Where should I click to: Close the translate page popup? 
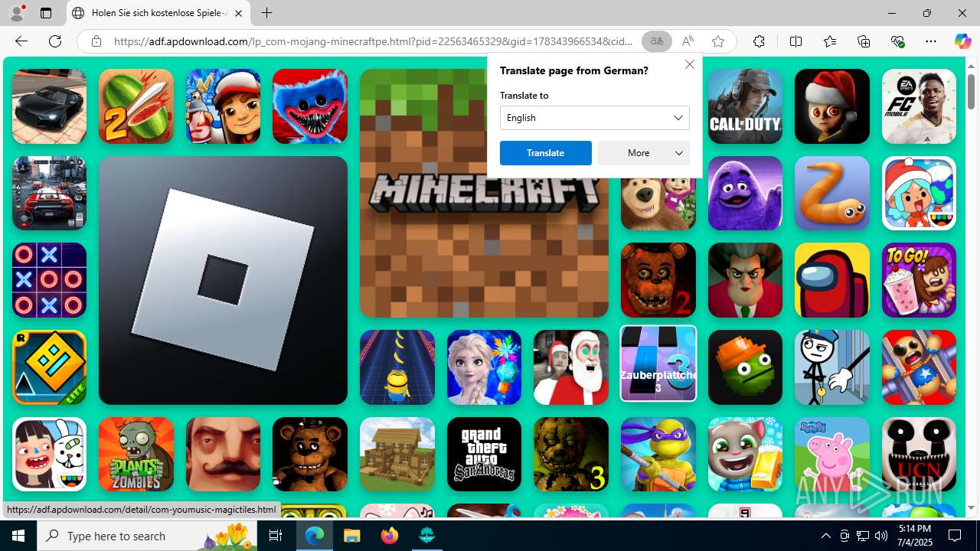pyautogui.click(x=690, y=64)
